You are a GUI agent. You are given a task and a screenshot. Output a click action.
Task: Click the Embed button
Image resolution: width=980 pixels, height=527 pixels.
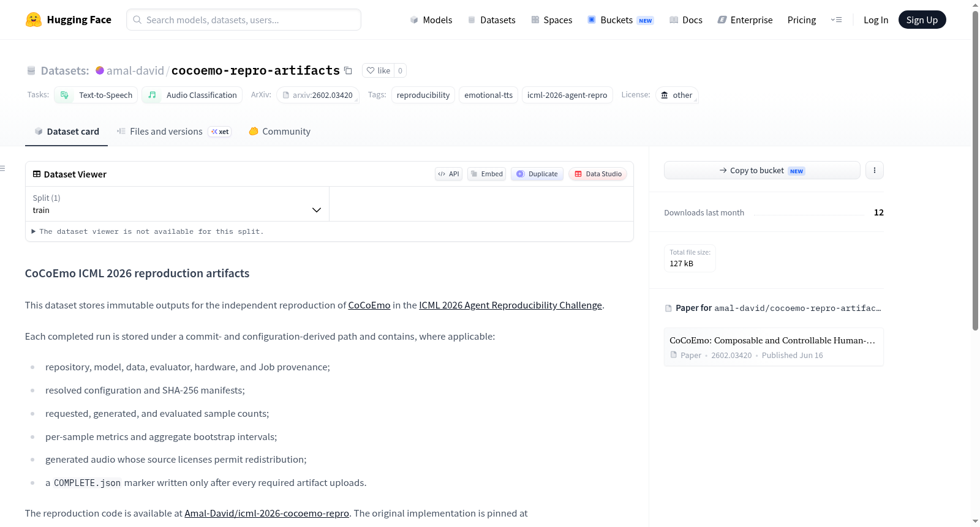(x=486, y=174)
